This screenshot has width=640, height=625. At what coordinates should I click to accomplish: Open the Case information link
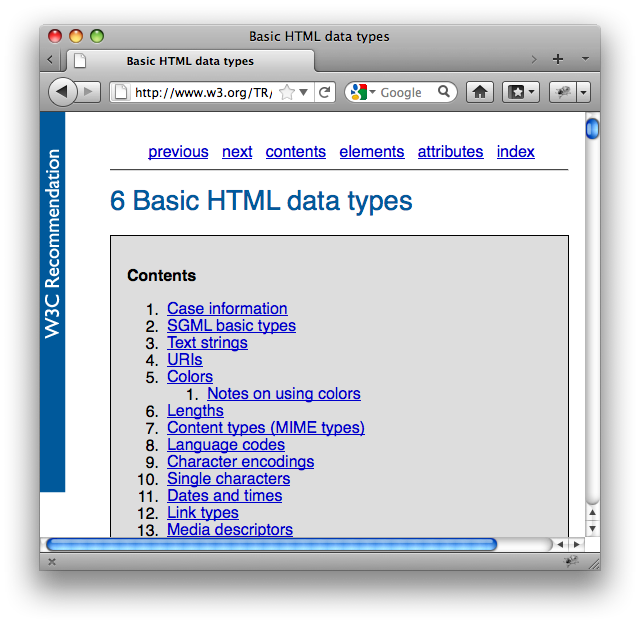point(227,309)
